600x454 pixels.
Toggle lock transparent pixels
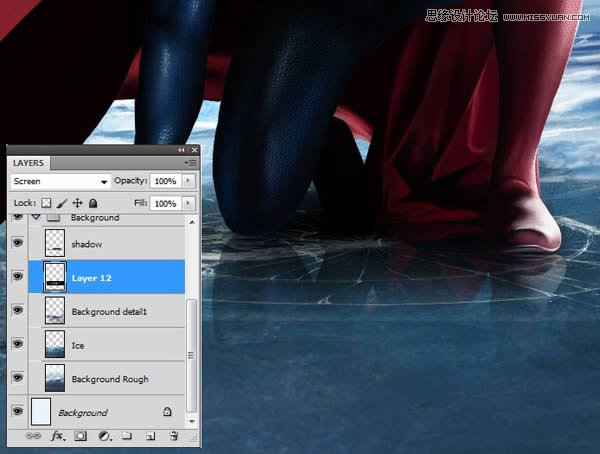tap(46, 203)
